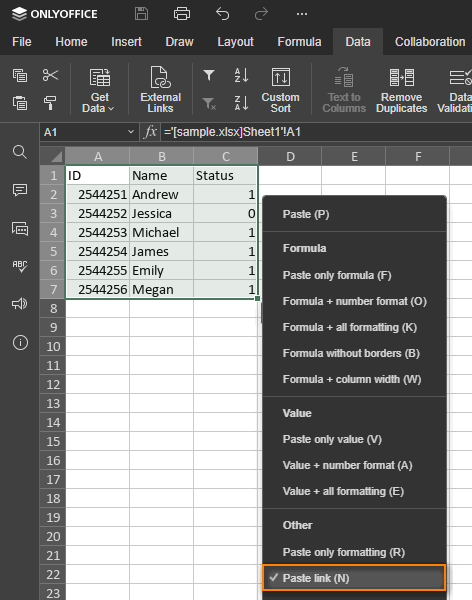Sort ascending A to Z

[x=242, y=75]
